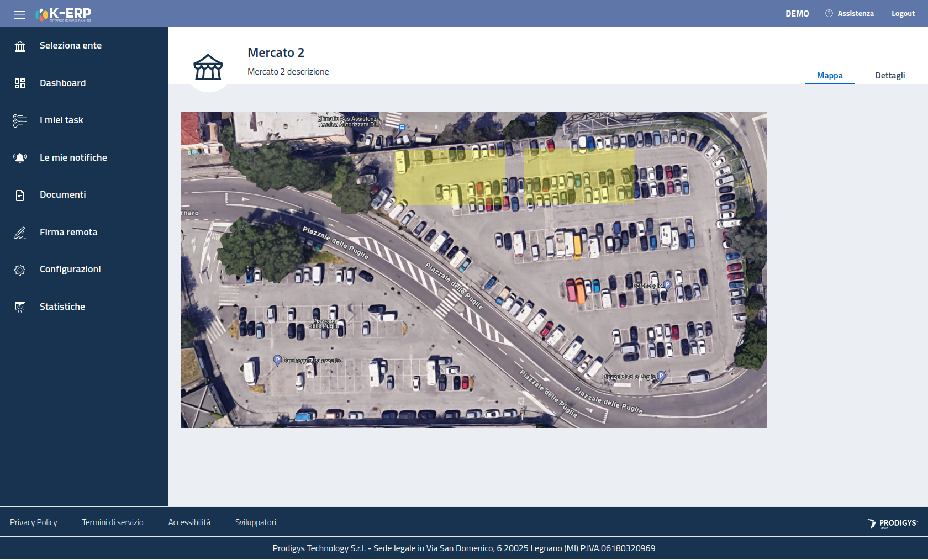This screenshot has width=928, height=560.
Task: Click the I miei task list icon
Action: (20, 120)
